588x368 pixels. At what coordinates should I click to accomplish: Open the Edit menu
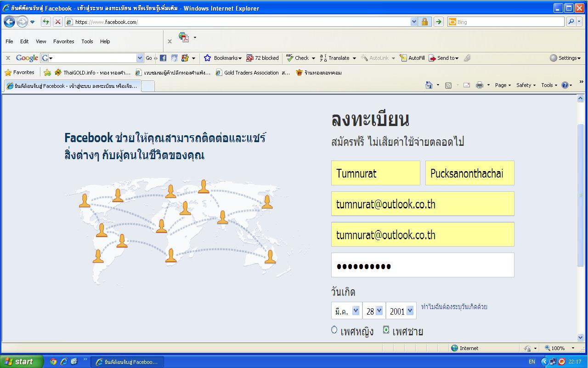click(24, 41)
